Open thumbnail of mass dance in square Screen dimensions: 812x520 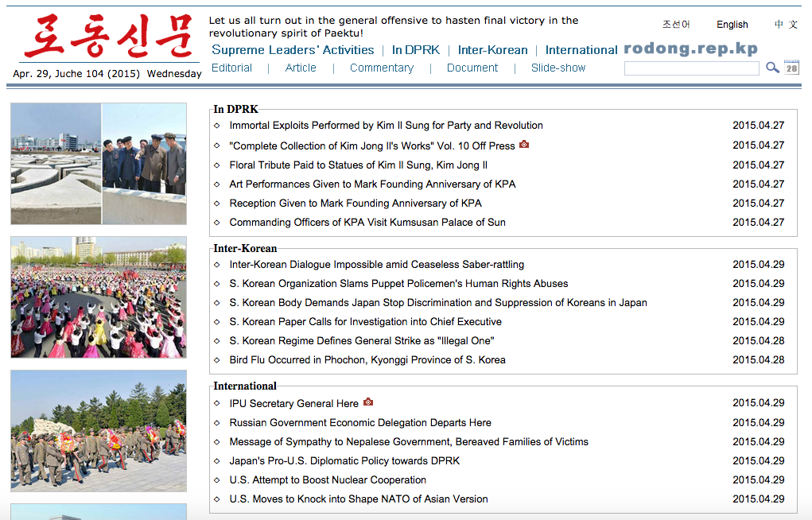tap(99, 297)
